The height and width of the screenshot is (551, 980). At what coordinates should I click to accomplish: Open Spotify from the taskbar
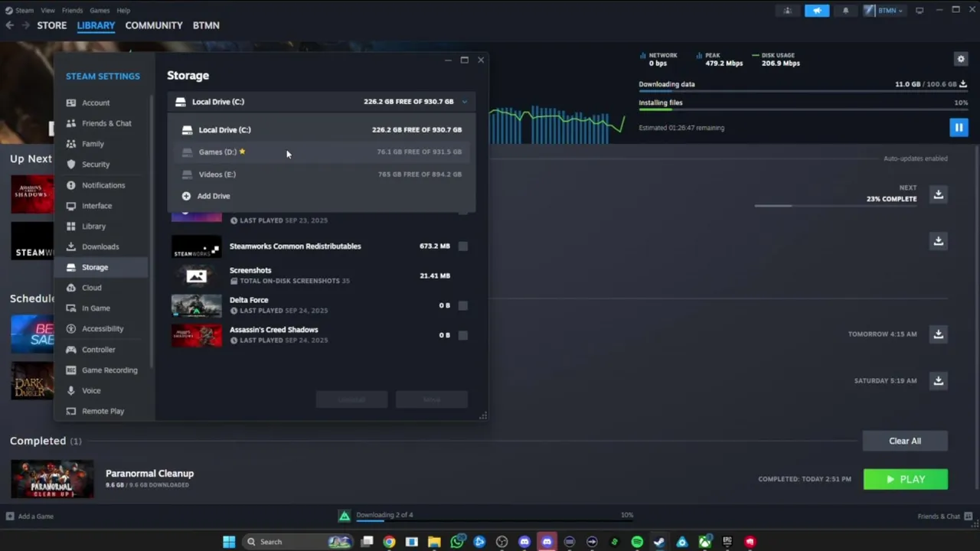point(637,542)
